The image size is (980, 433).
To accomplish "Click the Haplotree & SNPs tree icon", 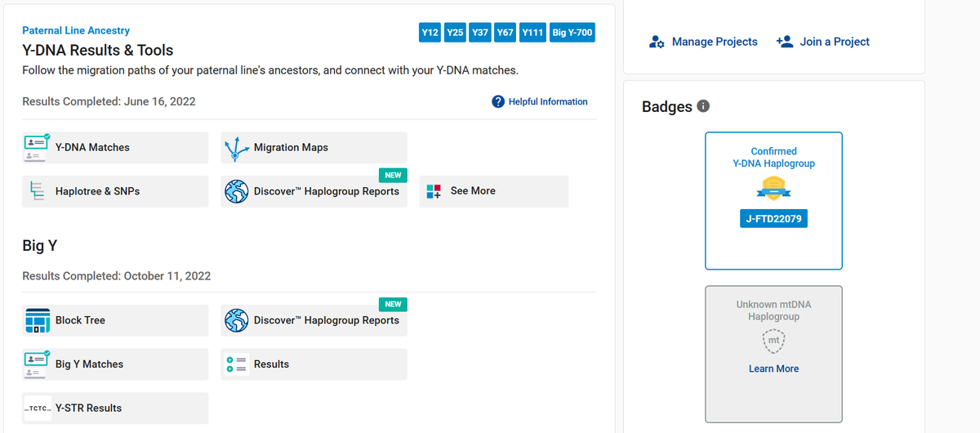I will [x=36, y=191].
